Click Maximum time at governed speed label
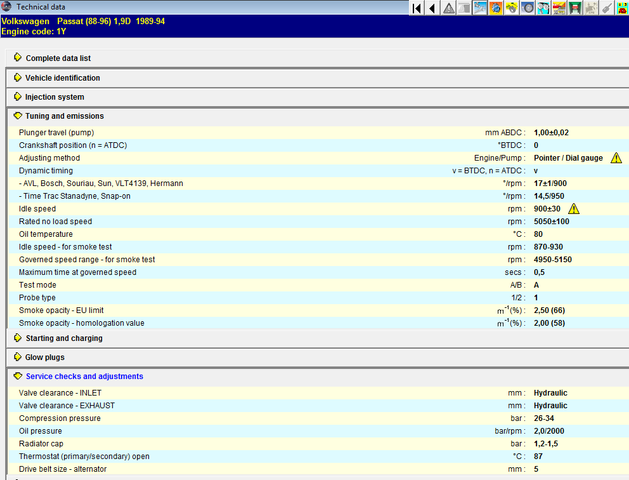629x480 pixels. point(77,272)
